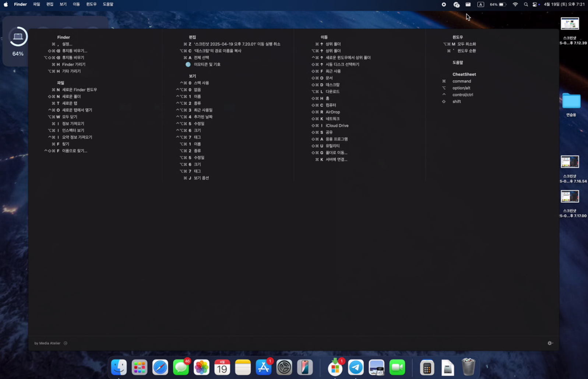Choose 모두 최소화 entry
This screenshot has width=588, height=379.
click(466, 44)
